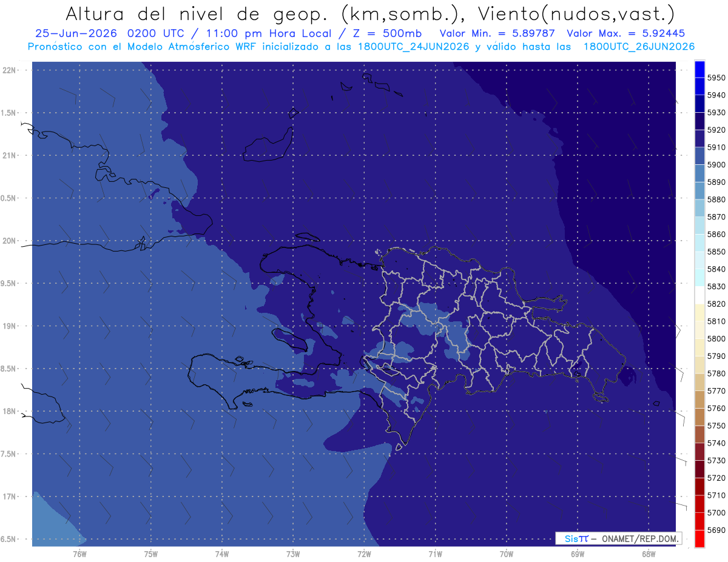The height and width of the screenshot is (562, 728).
Task: Click the 68W longitude label
Action: coord(648,554)
